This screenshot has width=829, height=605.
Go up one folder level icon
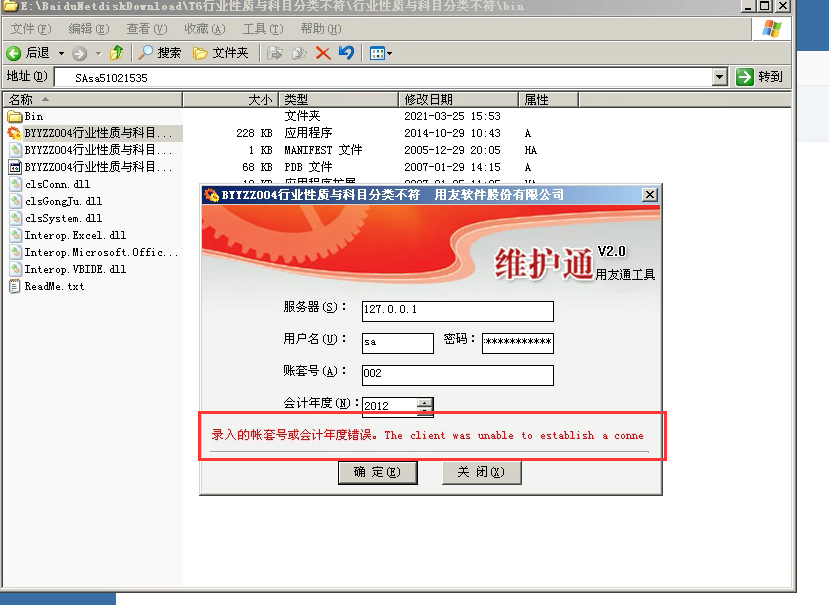click(116, 52)
